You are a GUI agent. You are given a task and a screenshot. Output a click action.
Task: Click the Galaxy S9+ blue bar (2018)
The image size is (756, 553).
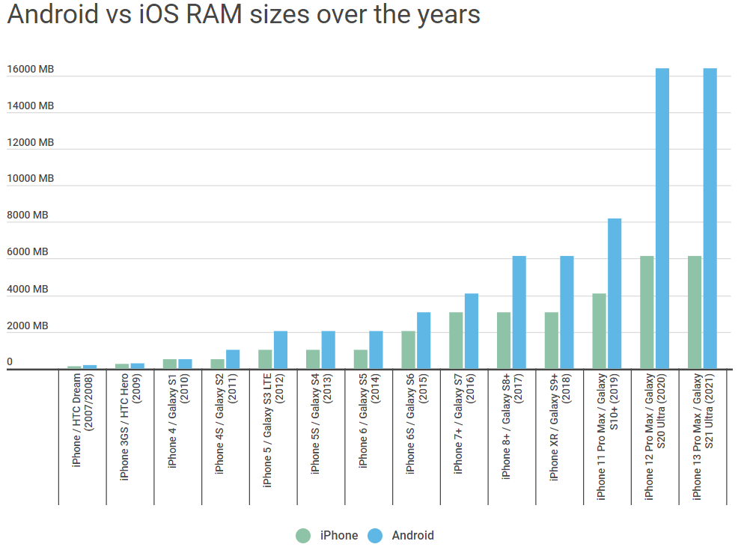point(567,312)
